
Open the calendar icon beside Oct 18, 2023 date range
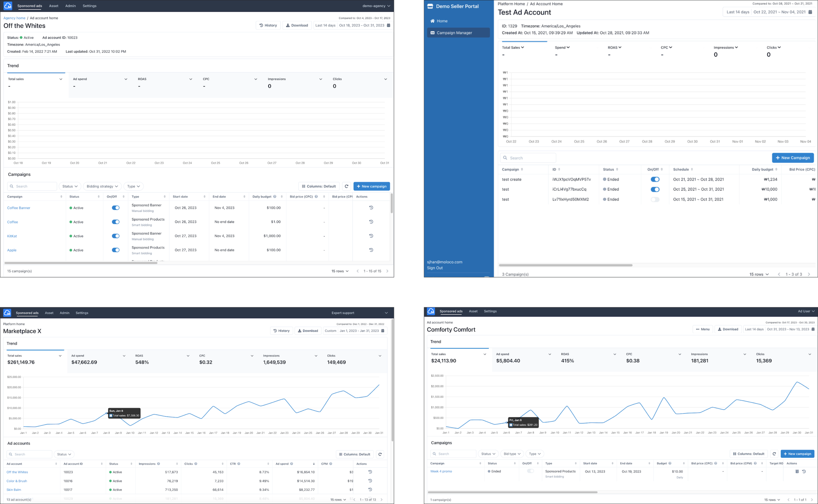[388, 25]
